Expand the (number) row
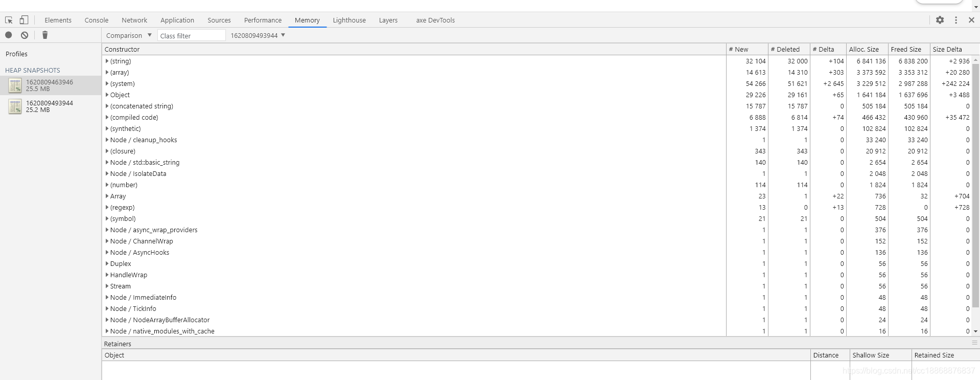980x380 pixels. [x=107, y=185]
